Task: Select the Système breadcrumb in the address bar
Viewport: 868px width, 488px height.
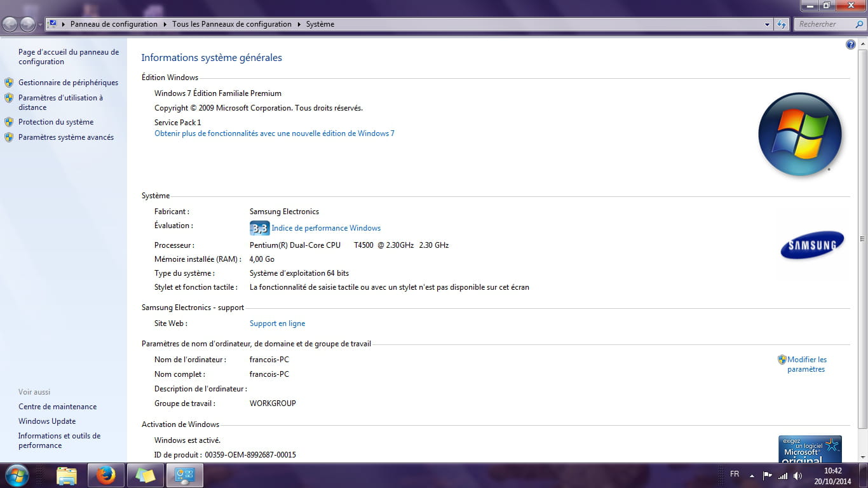Action: (320, 24)
